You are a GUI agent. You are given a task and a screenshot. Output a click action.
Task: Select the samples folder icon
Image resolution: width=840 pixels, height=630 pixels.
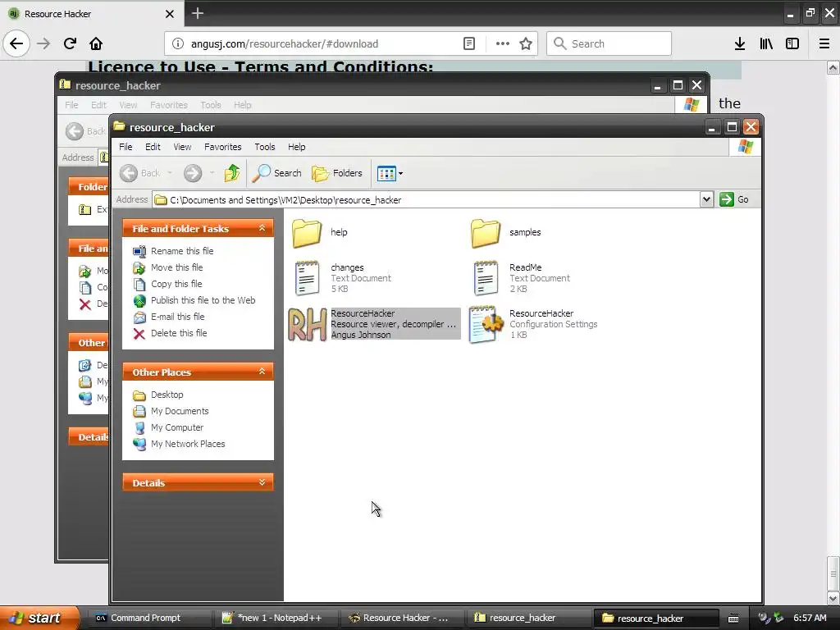pyautogui.click(x=486, y=232)
